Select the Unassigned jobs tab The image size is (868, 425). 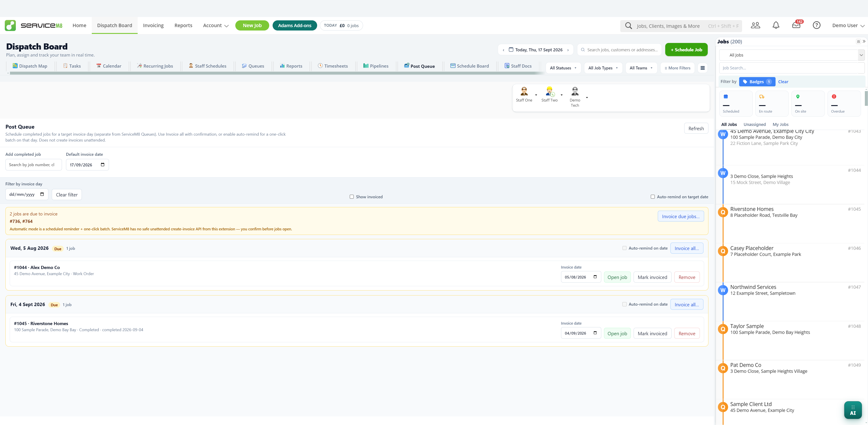pyautogui.click(x=755, y=124)
